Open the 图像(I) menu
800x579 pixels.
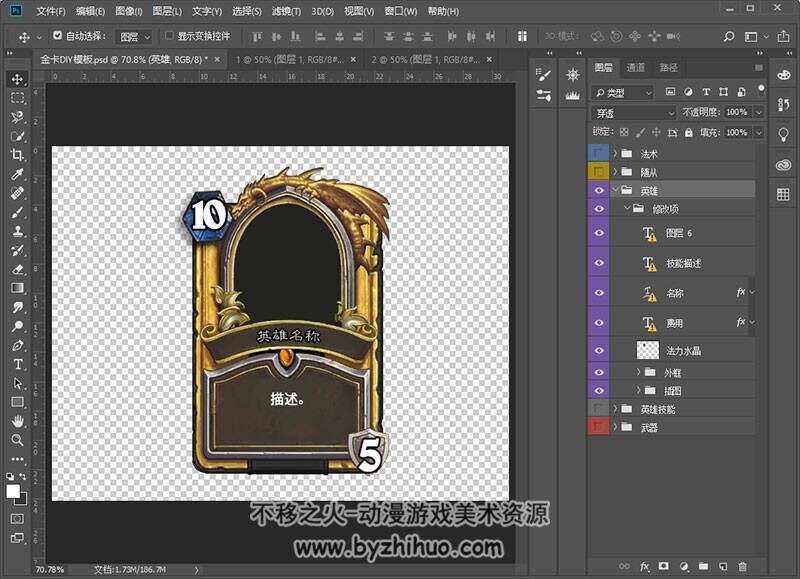click(x=129, y=11)
